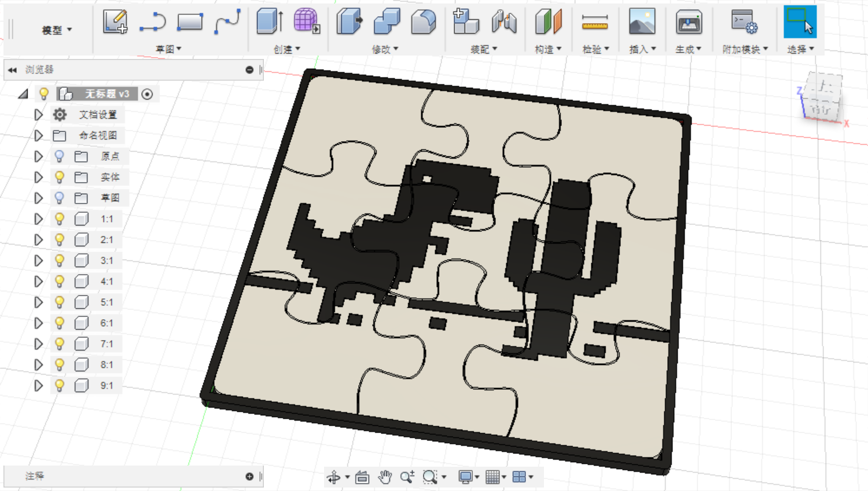
Task: Expand the 原点 folder
Action: tap(38, 156)
